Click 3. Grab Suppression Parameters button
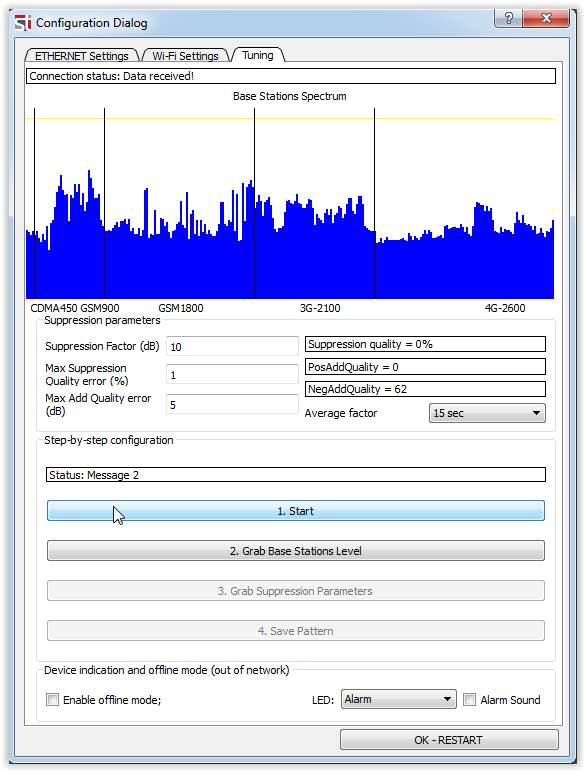This screenshot has width=585, height=772. pyautogui.click(x=296, y=590)
